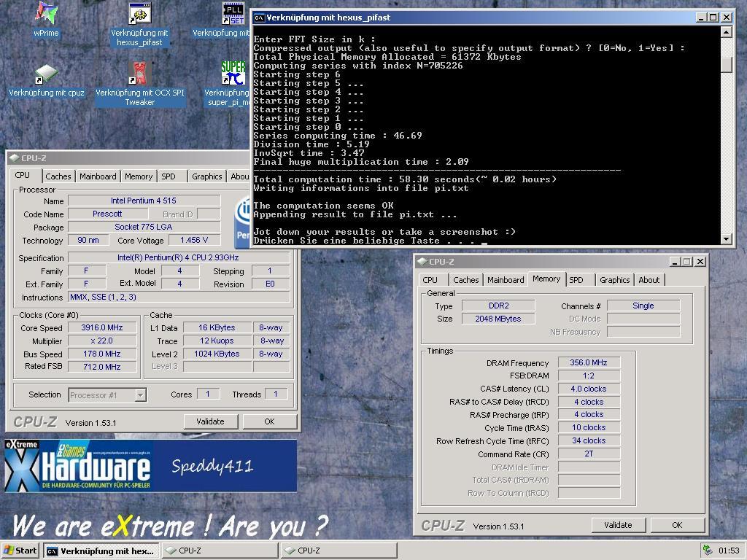Click the Multiplier value x 22.0
Viewport: 747px width, 560px height.
click(102, 341)
